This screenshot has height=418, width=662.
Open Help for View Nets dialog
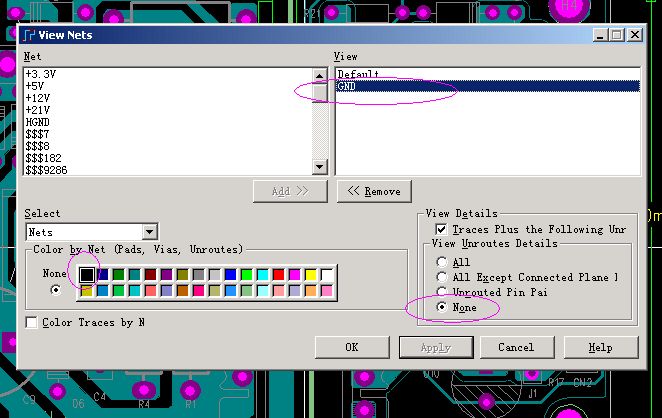601,347
